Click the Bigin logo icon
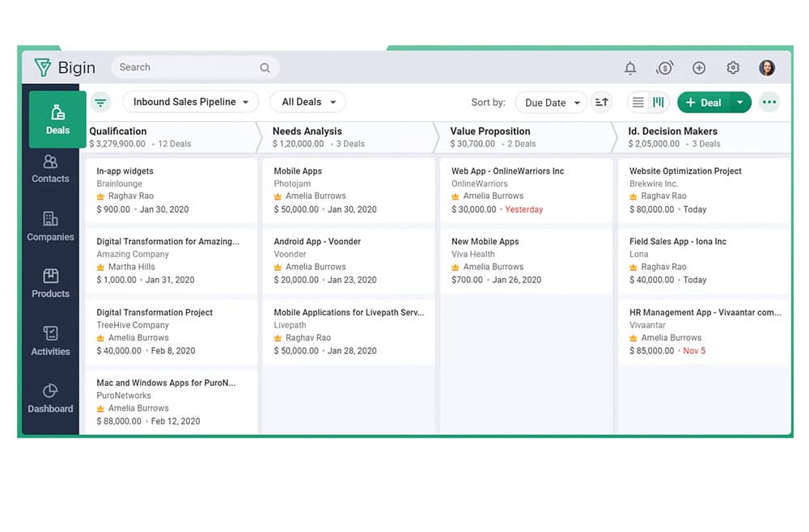The width and height of the screenshot is (809, 532). point(43,68)
